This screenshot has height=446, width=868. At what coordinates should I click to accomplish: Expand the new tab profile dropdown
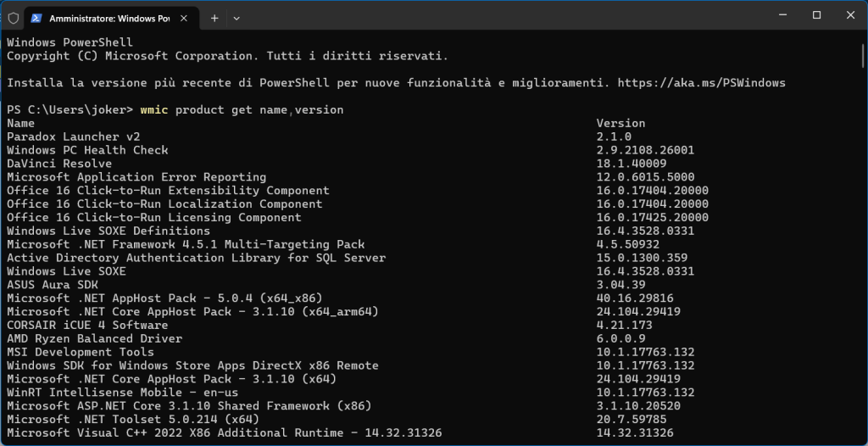pyautogui.click(x=236, y=18)
